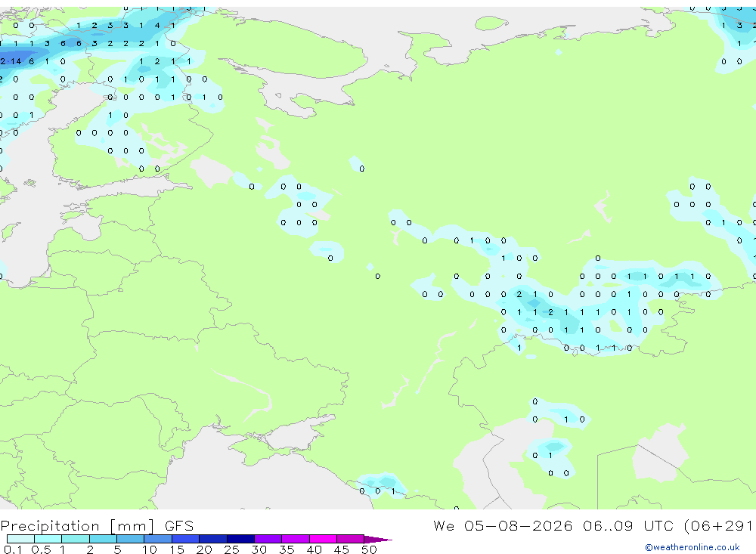Select the 5–10 mm legend color swatch

tap(131, 539)
